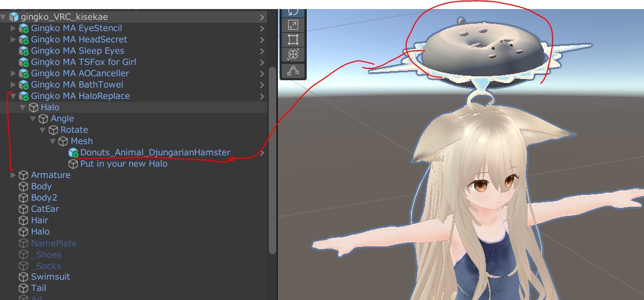This screenshot has width=644, height=300.
Task: Collapse the Mesh node triangle
Action: click(53, 141)
